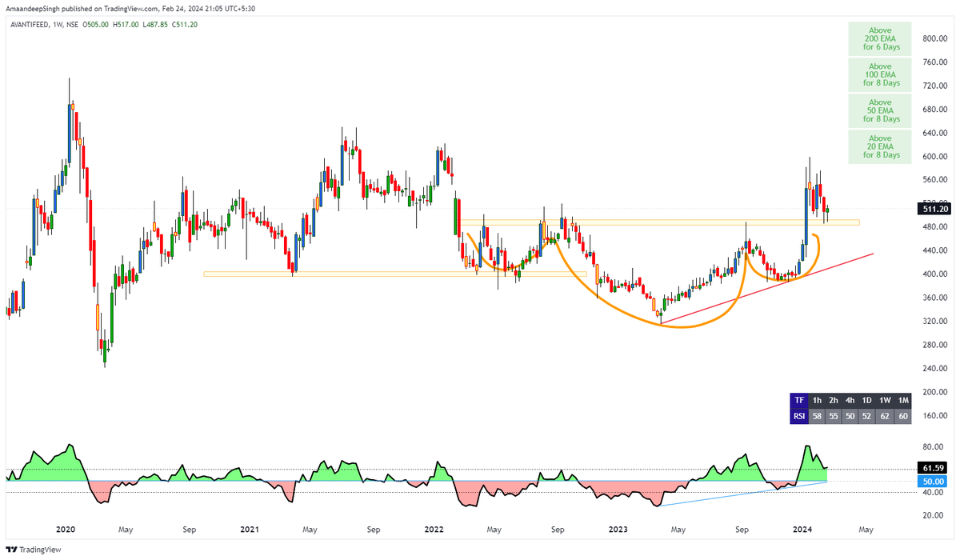Click the RSI row label cell
Image resolution: width=960 pixels, height=560 pixels.
coord(798,416)
